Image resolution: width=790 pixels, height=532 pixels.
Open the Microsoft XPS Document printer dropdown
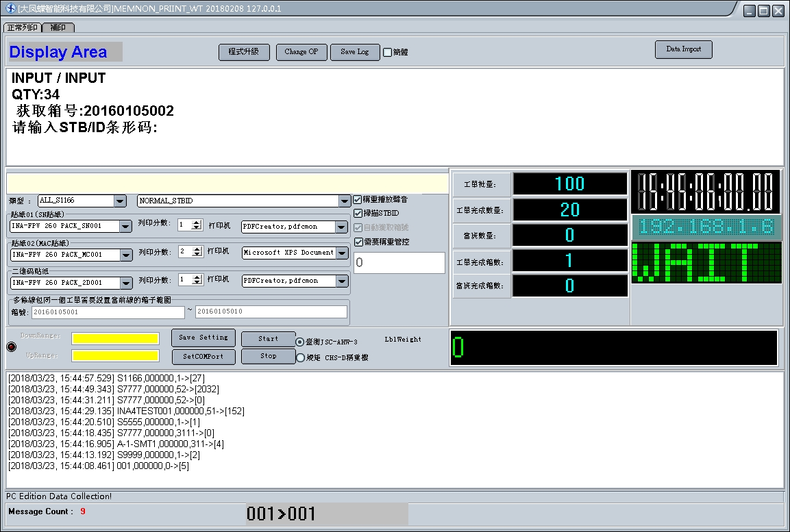342,253
